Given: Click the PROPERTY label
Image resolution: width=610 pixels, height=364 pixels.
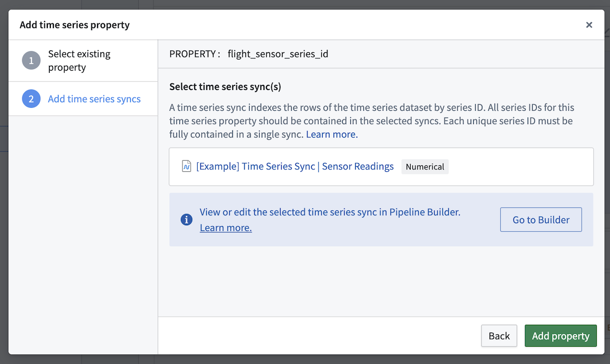Looking at the screenshot, I should coord(195,54).
